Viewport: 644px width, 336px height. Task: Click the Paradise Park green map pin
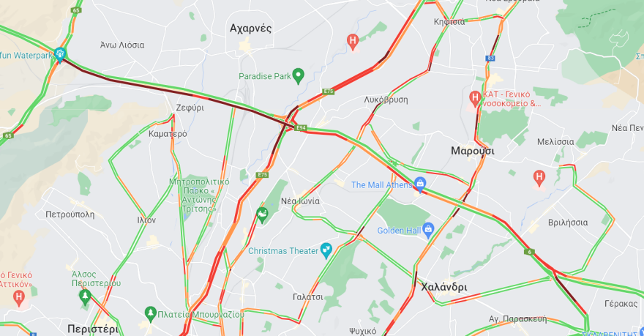tap(299, 76)
